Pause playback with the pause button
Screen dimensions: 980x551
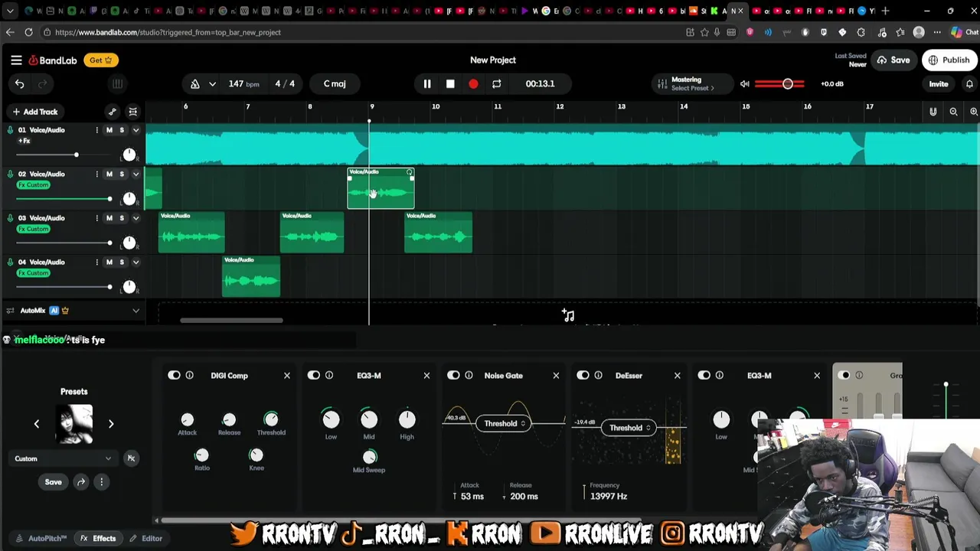click(427, 84)
